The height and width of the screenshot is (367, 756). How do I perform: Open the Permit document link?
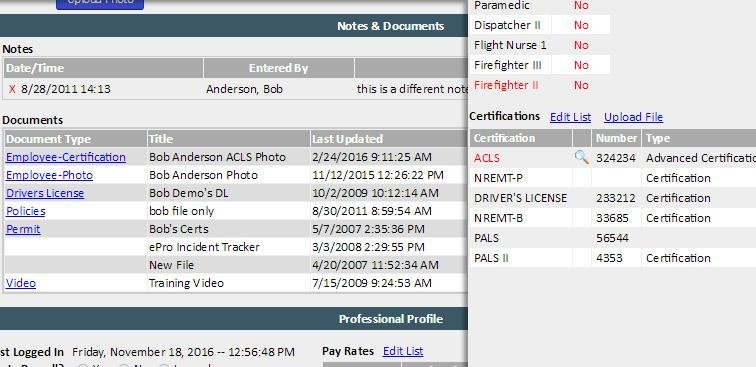pos(23,229)
